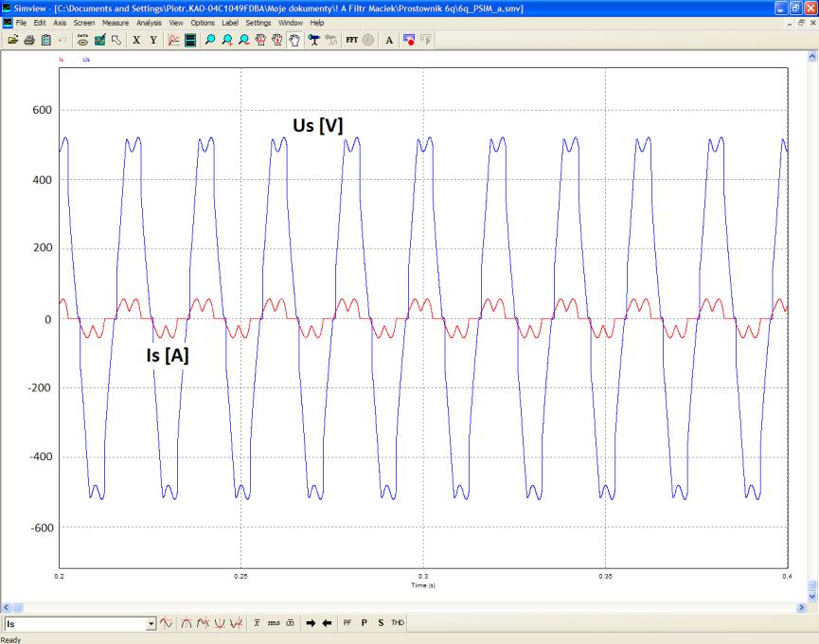Click the delete screen icon
Image resolution: width=819 pixels, height=644 pixels.
coord(190,40)
